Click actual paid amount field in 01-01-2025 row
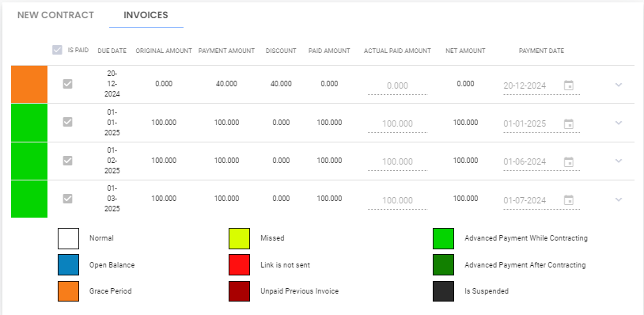 click(x=398, y=123)
